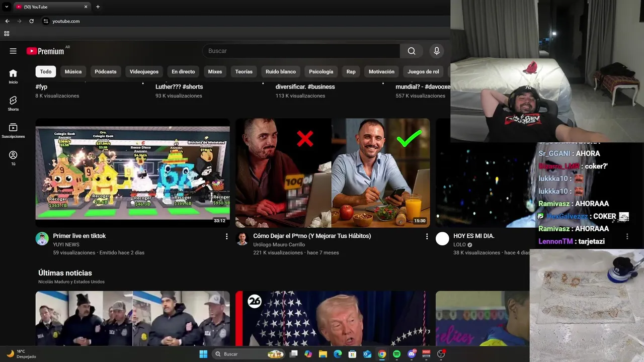Screen dimensions: 644x362
Task: Open Outlook from the taskbar
Action: pyautogui.click(x=367, y=354)
